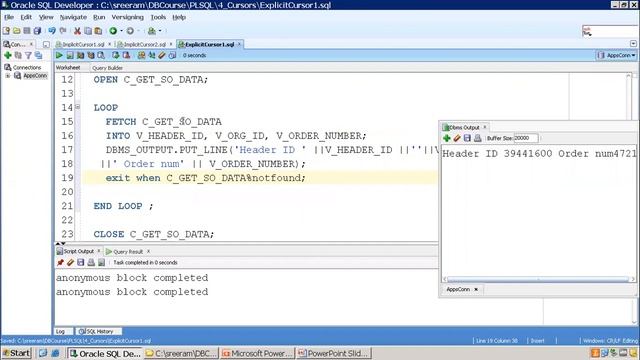Open the Edit menu
This screenshot has width=640, height=360.
(26, 17)
